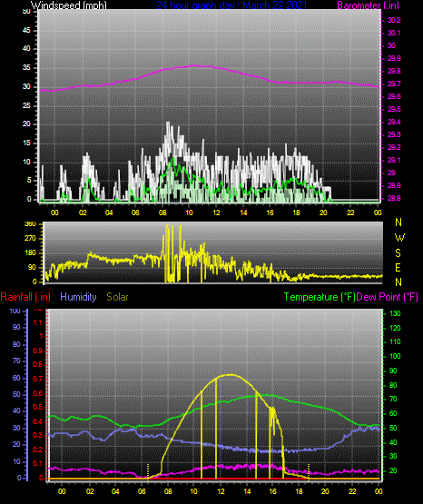Click barometer scale value "29.1"
423x504 pixels.
(x=394, y=160)
